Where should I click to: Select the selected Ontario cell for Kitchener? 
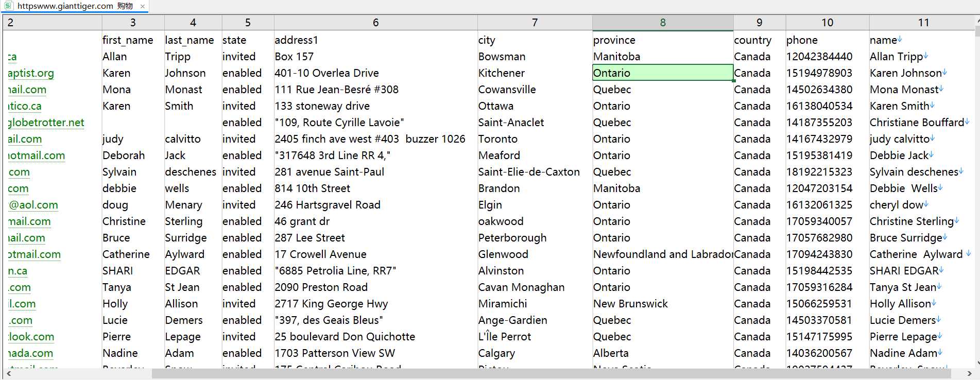(x=663, y=73)
